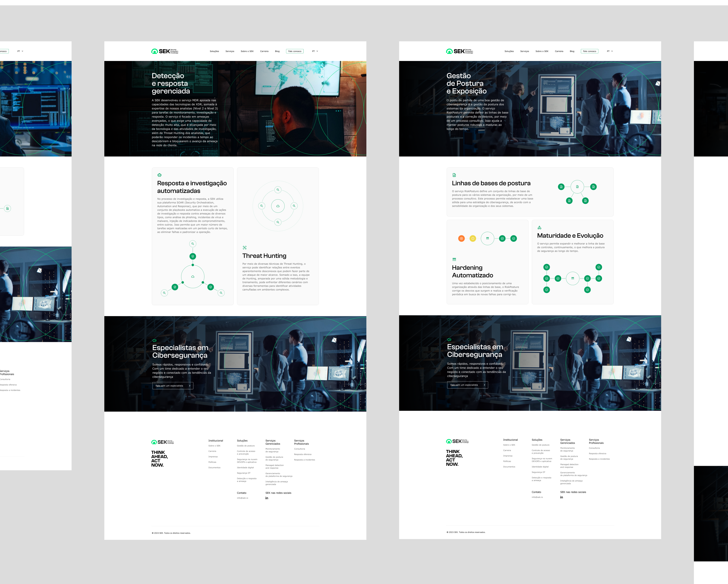Click LinkedIn icon in Detecção page footer
Screen dimensions: 728x584
267,498
